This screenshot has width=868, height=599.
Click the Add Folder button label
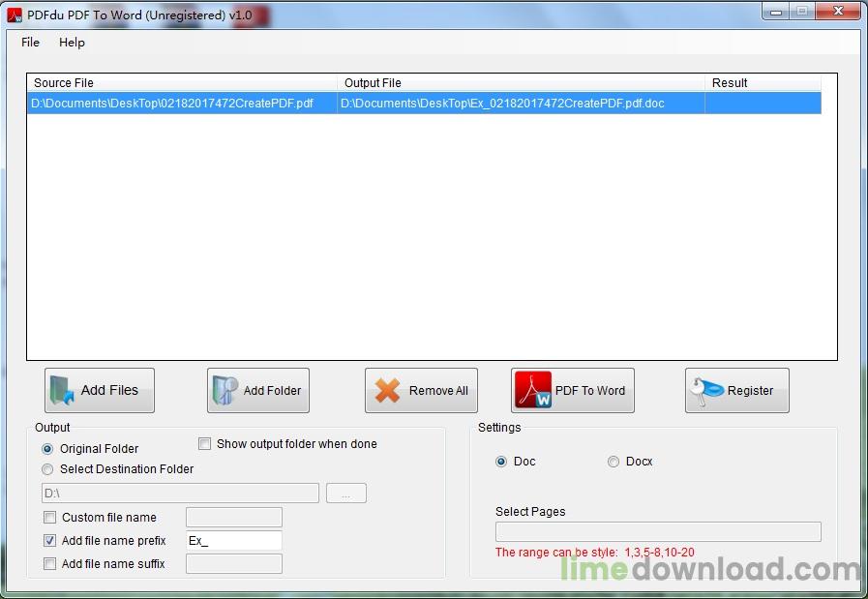pos(272,390)
